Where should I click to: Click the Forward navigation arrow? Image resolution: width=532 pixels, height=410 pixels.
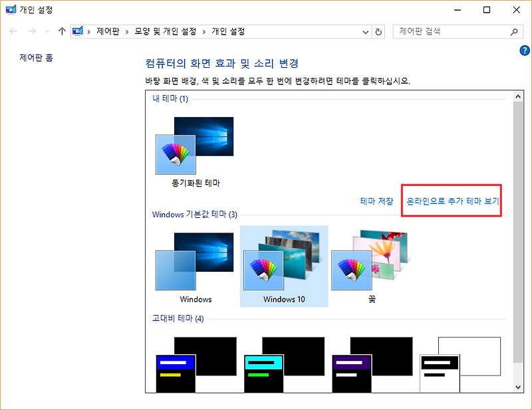point(32,31)
